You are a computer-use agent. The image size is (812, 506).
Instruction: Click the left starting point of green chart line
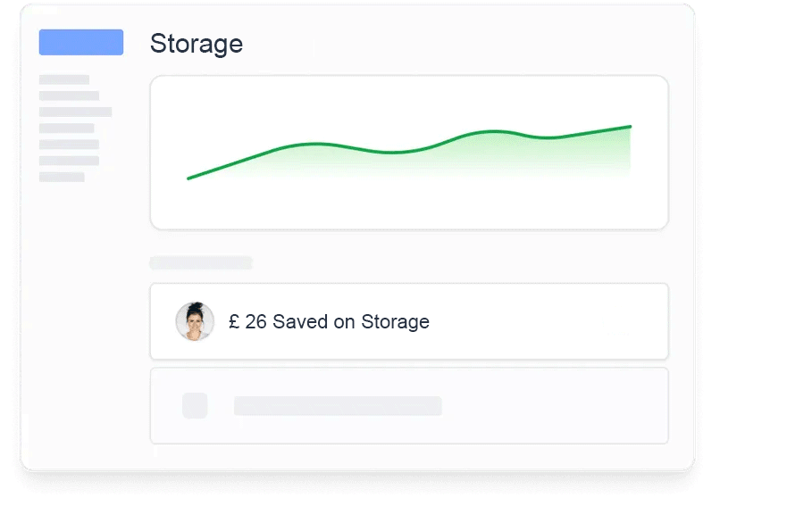[188, 178]
